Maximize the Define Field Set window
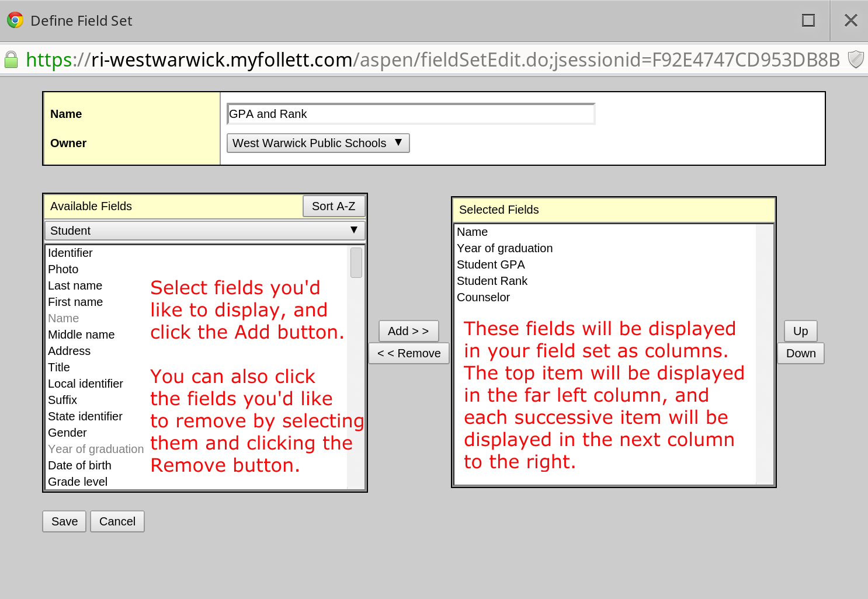The image size is (868, 599). [808, 20]
